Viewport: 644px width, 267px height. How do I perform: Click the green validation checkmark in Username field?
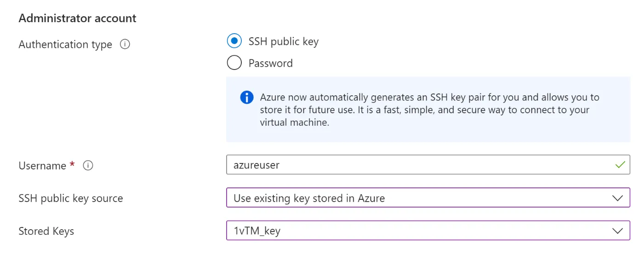[x=620, y=164]
